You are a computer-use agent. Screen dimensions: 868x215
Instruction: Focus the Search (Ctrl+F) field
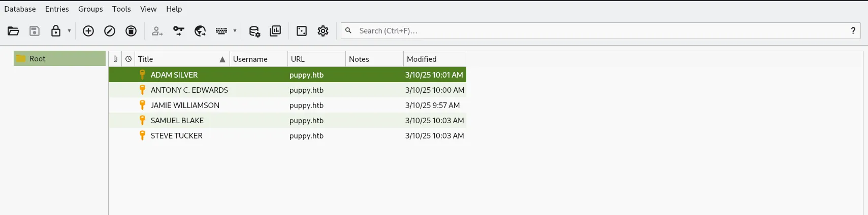602,30
